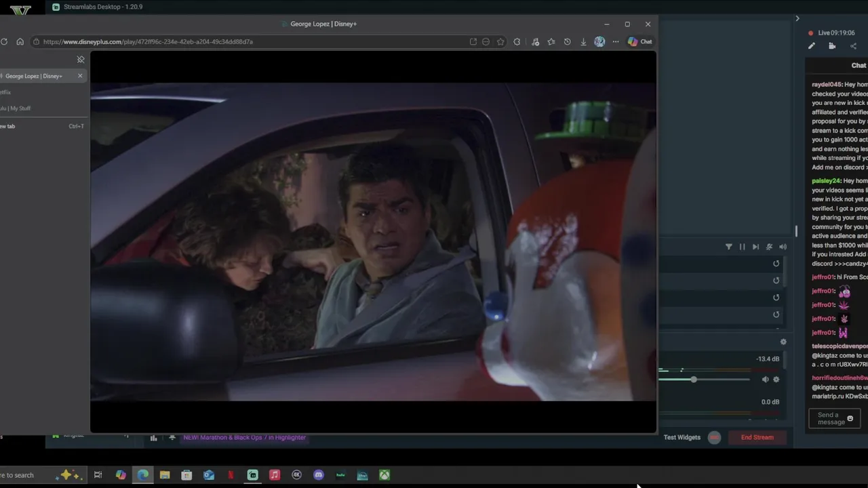Pause the alert queue
Screen dimensions: 868x488
pyautogui.click(x=742, y=247)
